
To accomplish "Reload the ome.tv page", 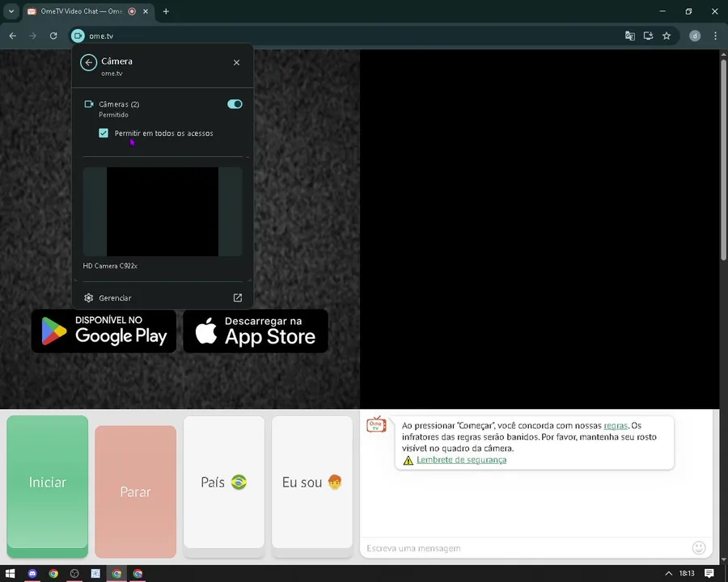I will coord(53,36).
